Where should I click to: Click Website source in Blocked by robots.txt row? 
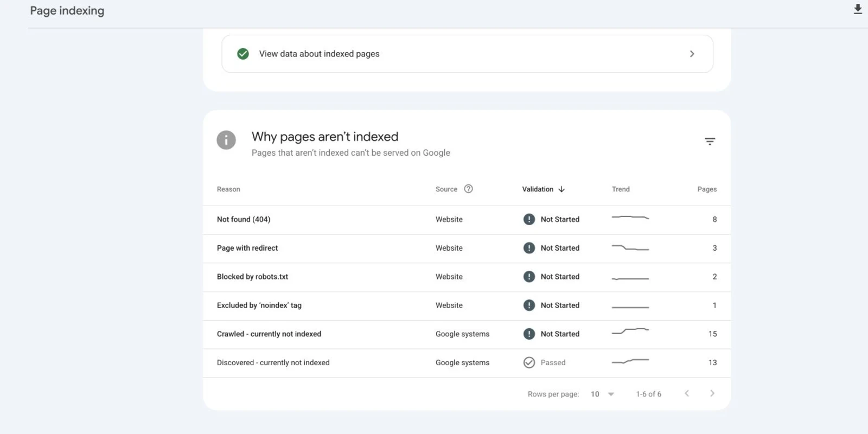pos(449,277)
